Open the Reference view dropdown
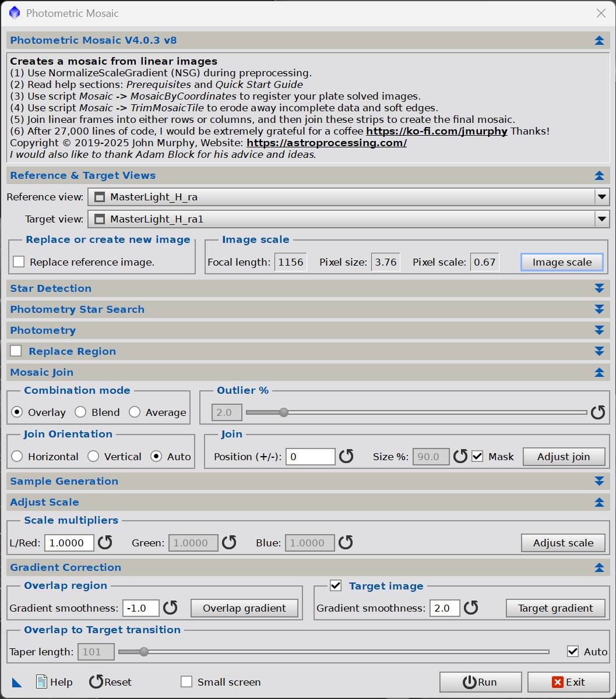 [349, 197]
